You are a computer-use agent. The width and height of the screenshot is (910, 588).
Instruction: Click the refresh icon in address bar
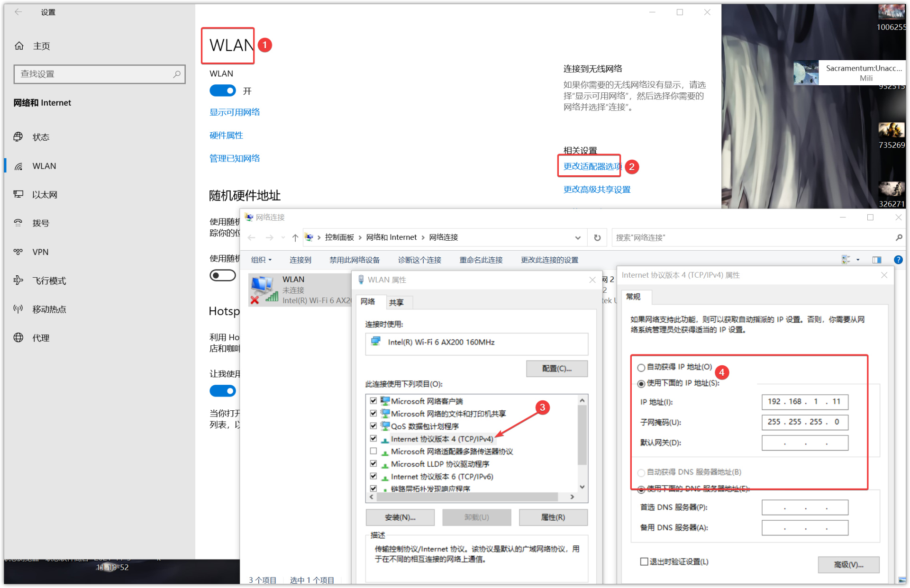tap(597, 237)
